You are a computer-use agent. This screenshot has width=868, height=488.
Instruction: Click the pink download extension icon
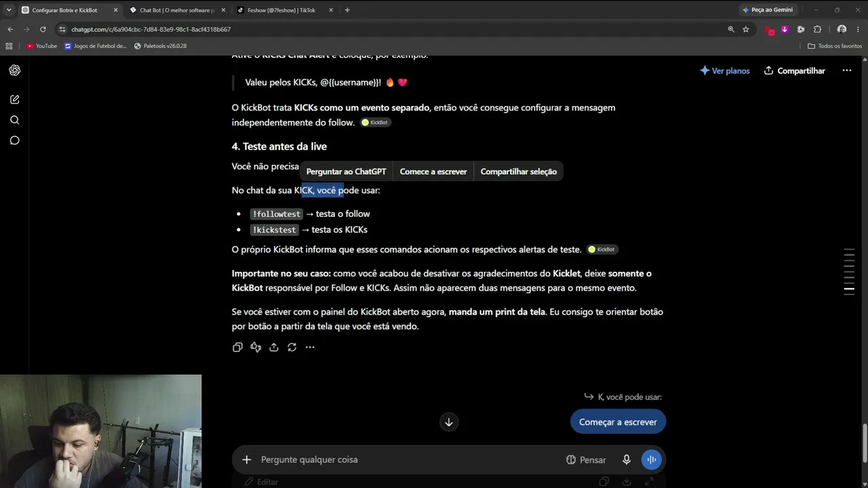click(785, 29)
